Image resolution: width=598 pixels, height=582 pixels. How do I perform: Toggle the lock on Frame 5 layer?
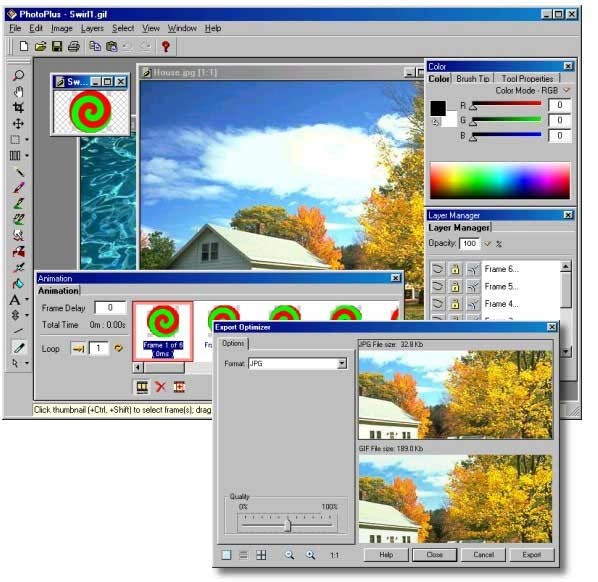(x=455, y=286)
